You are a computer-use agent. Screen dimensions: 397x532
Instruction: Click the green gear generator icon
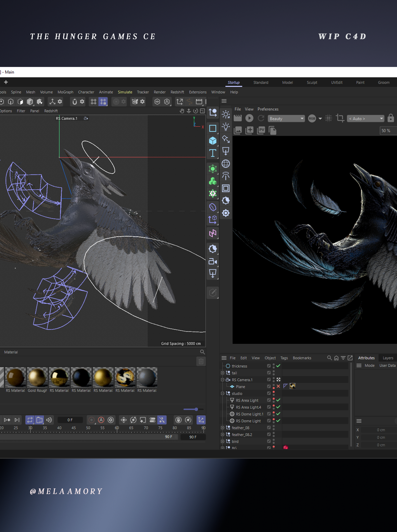point(212,193)
